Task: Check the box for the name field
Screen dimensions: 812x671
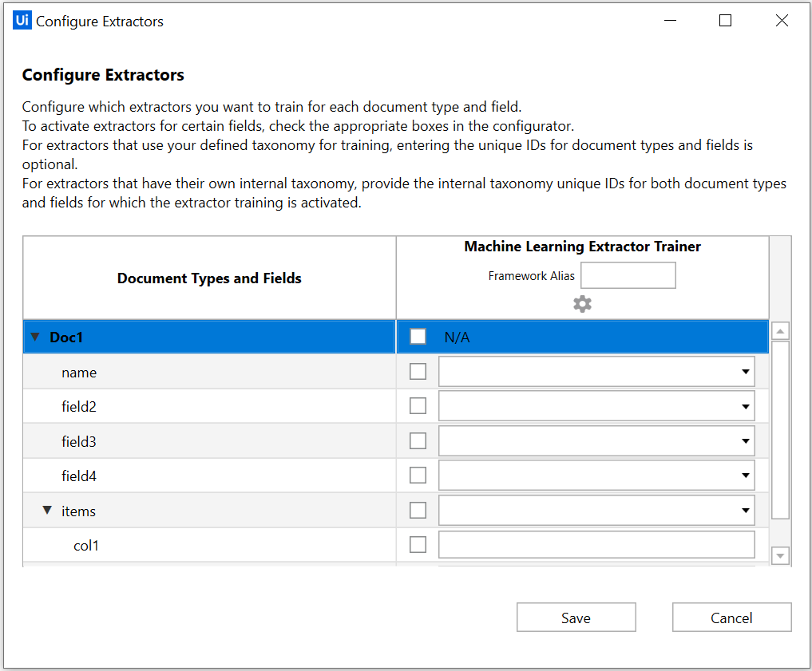Action: pyautogui.click(x=418, y=371)
